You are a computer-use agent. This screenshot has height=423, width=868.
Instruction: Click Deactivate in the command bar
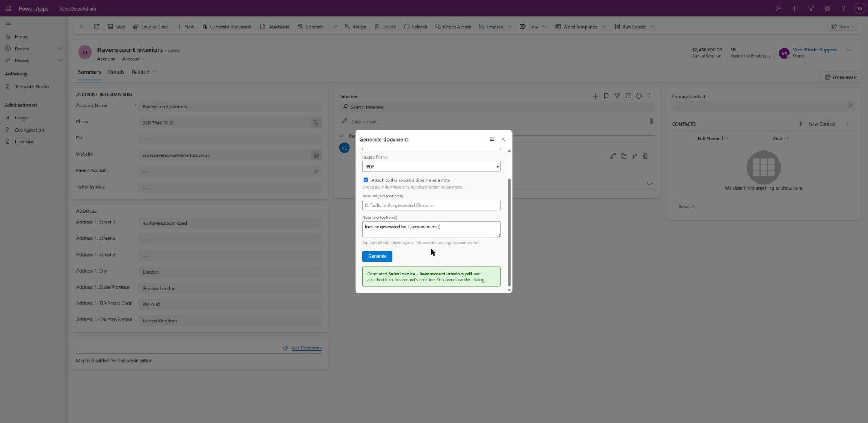click(x=275, y=27)
